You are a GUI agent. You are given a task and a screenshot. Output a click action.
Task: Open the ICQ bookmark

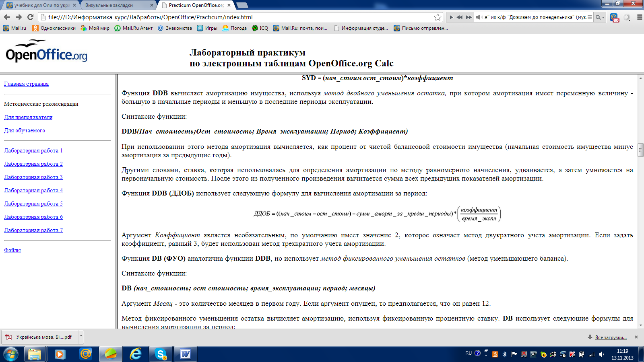pos(260,28)
